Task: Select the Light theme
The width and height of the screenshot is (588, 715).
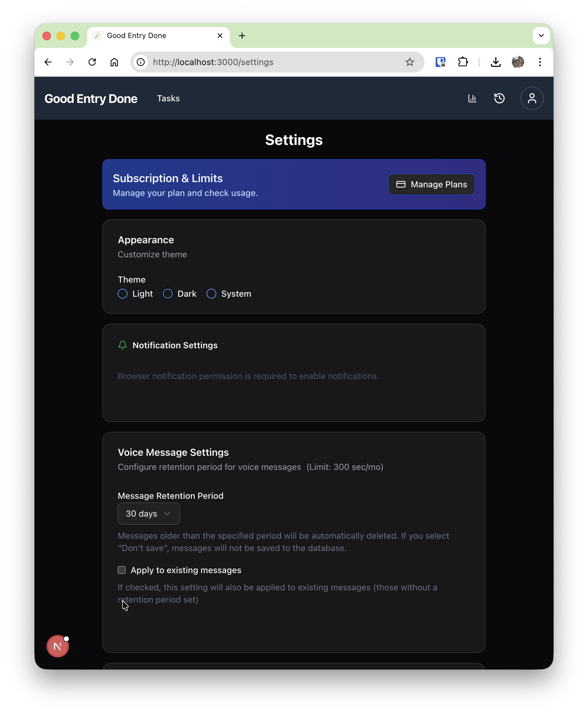Action: click(x=122, y=294)
